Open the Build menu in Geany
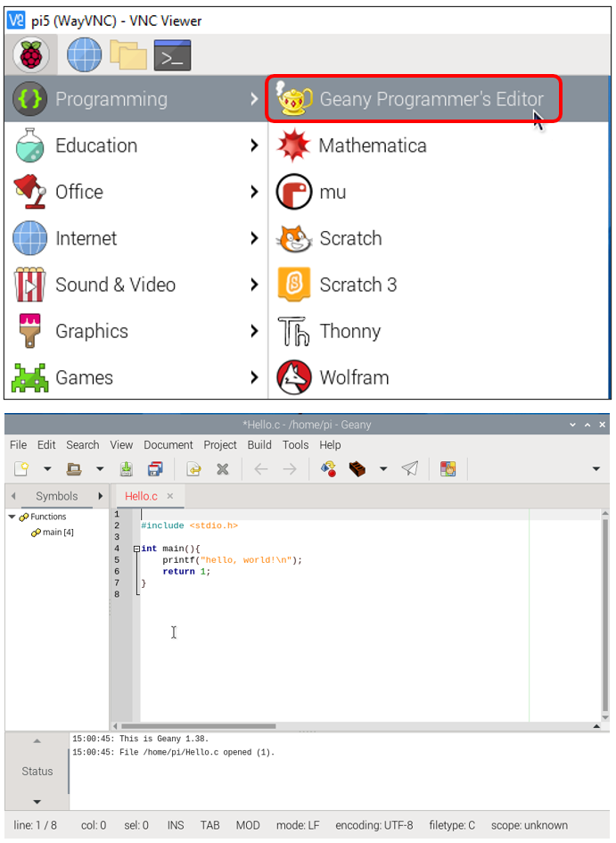This screenshot has width=616, height=843. [x=259, y=444]
